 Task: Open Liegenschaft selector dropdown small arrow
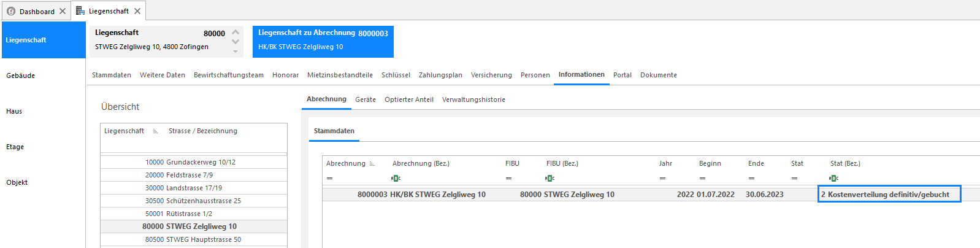(235, 52)
